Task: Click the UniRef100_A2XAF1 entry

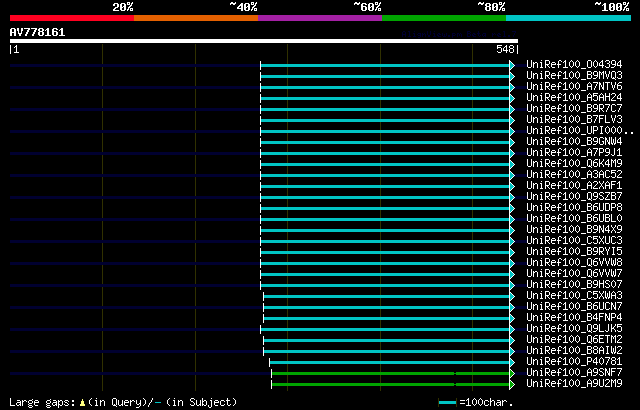Action: point(574,186)
